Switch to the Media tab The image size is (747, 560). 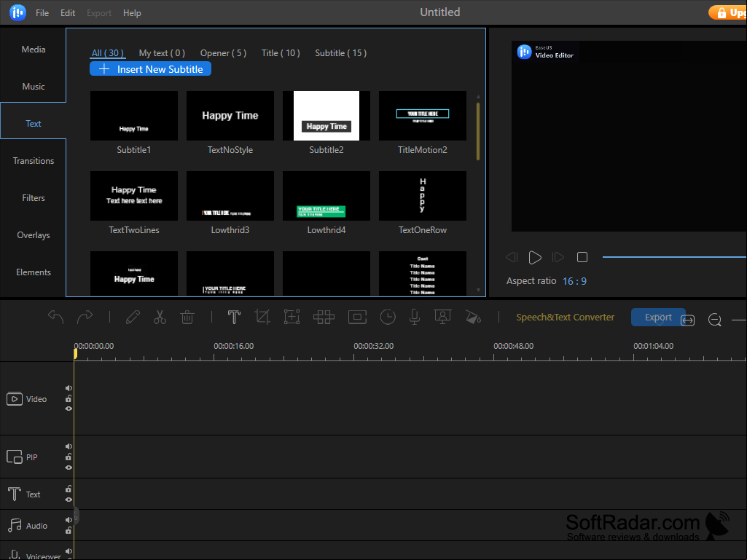[33, 49]
